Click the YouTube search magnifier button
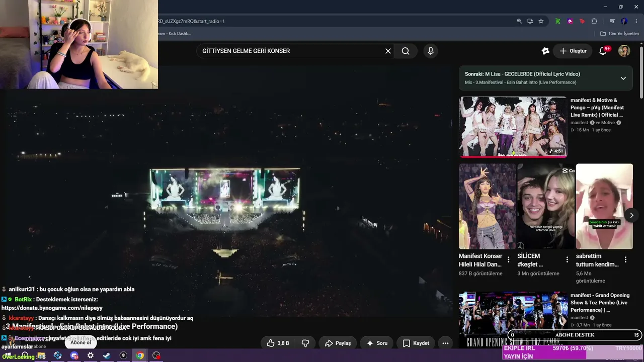The height and width of the screenshot is (362, 644). [x=406, y=51]
